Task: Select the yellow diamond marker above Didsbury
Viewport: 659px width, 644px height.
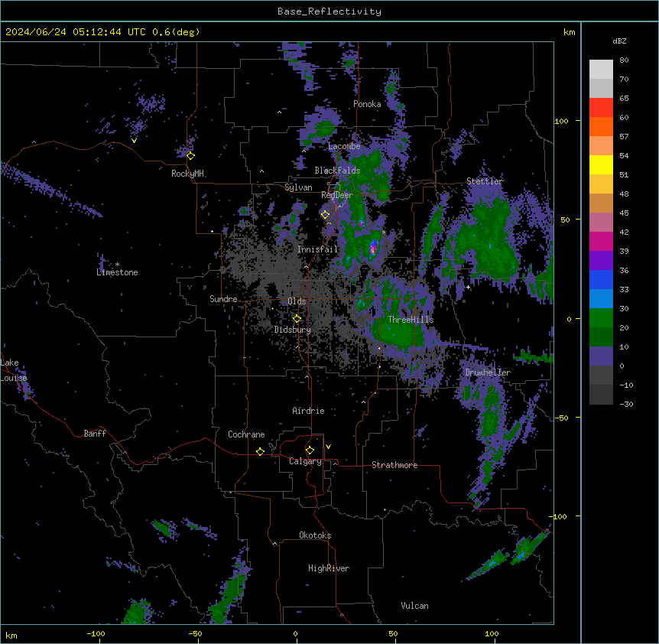Action: point(297,319)
